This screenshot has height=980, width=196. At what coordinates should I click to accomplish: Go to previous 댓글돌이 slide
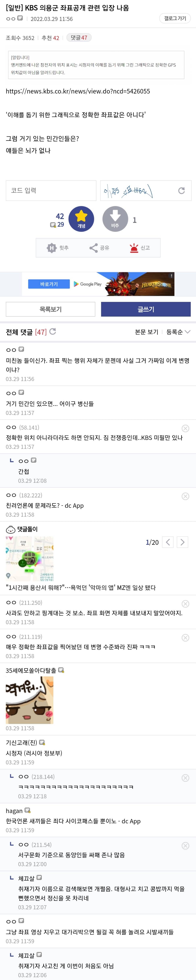[168, 542]
